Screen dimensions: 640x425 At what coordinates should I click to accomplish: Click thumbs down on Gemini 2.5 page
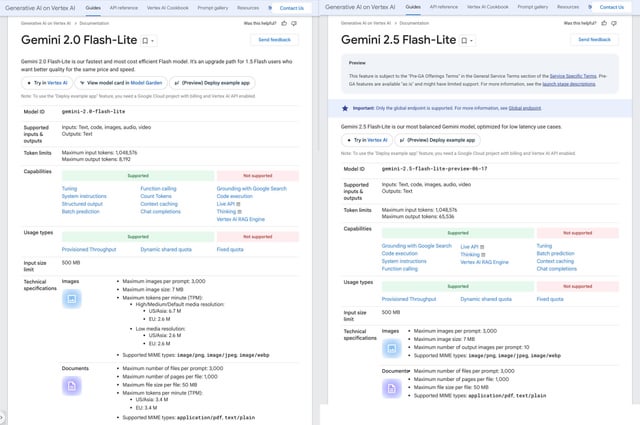614,23
